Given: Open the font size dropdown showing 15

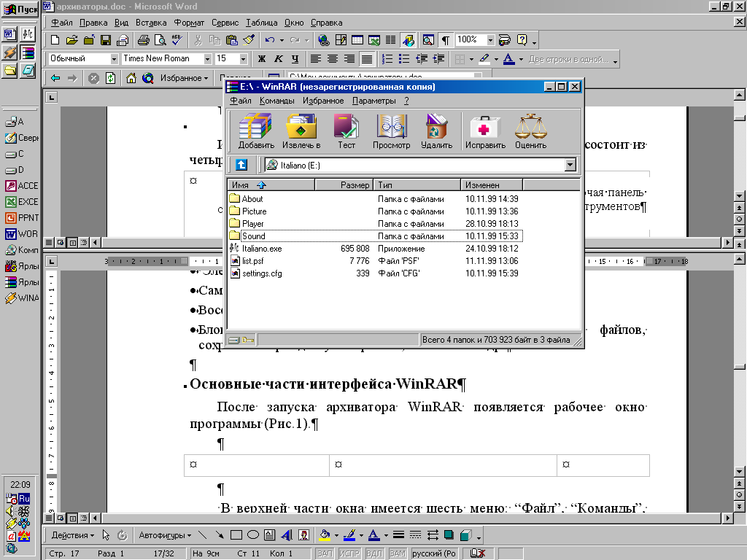Looking at the screenshot, I should [x=243, y=59].
